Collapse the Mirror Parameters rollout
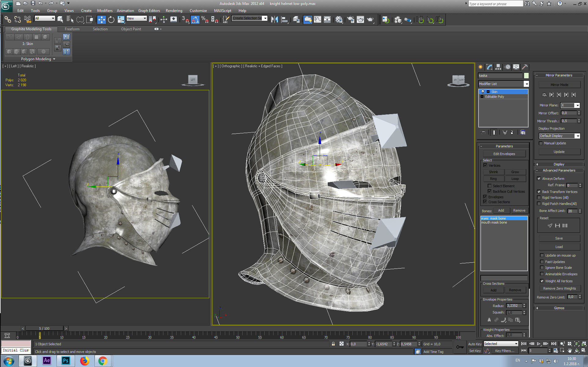The image size is (588, 367). pos(559,75)
